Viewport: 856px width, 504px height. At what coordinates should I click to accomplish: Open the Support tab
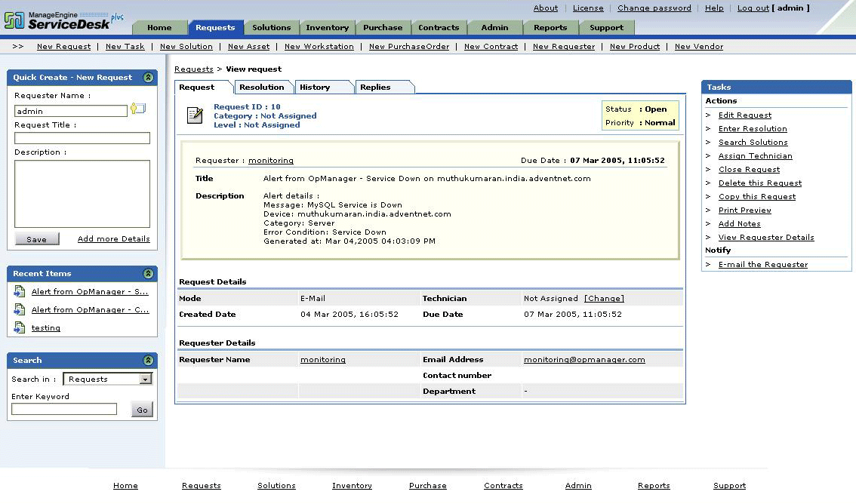(x=606, y=27)
